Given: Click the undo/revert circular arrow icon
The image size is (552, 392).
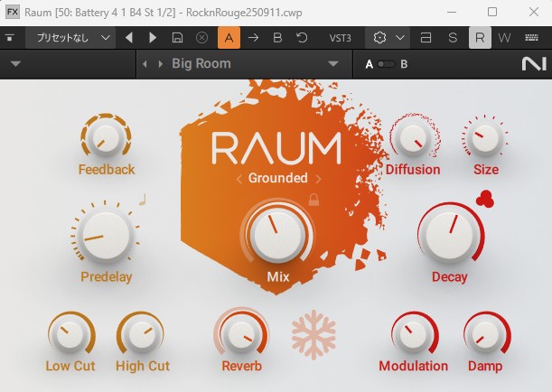Looking at the screenshot, I should pos(302,37).
